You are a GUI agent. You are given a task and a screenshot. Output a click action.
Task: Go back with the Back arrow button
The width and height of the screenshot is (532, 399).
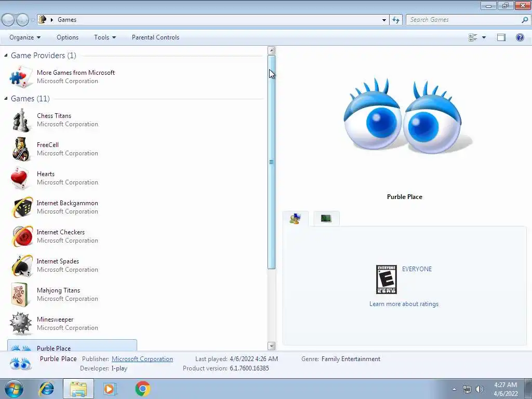click(8, 20)
